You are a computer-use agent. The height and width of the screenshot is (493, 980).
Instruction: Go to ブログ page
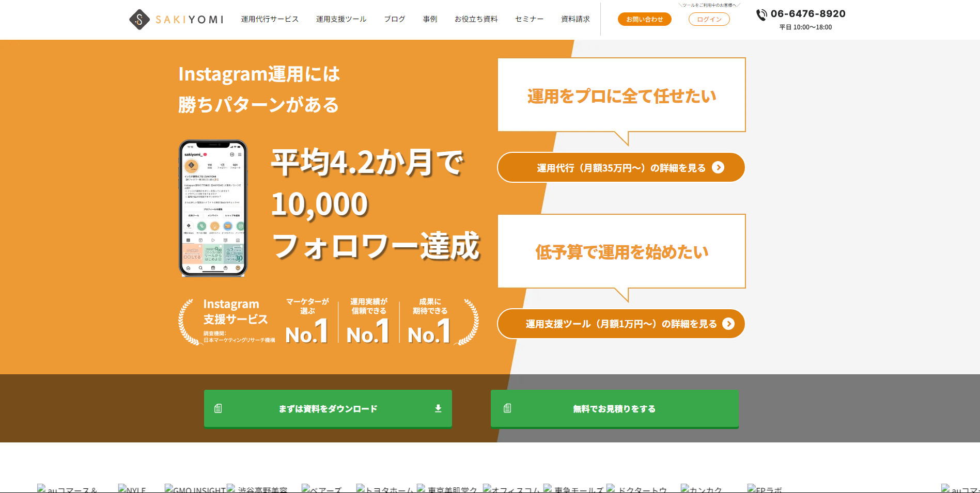pyautogui.click(x=394, y=19)
